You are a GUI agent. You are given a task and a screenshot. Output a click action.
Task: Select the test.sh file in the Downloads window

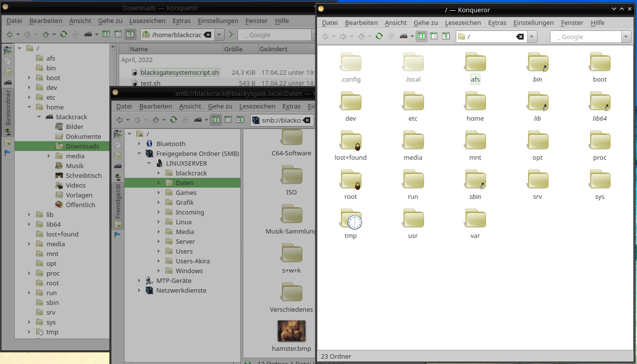tap(150, 83)
